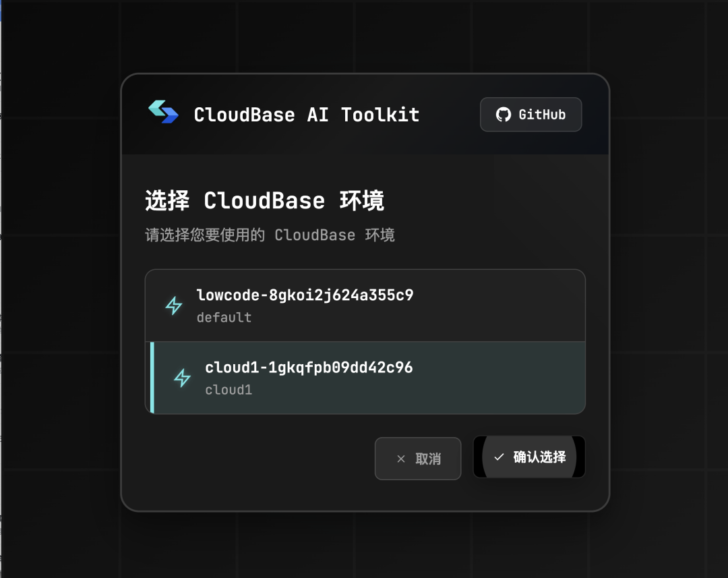
Task: Open the GitHub link button
Action: tap(530, 114)
